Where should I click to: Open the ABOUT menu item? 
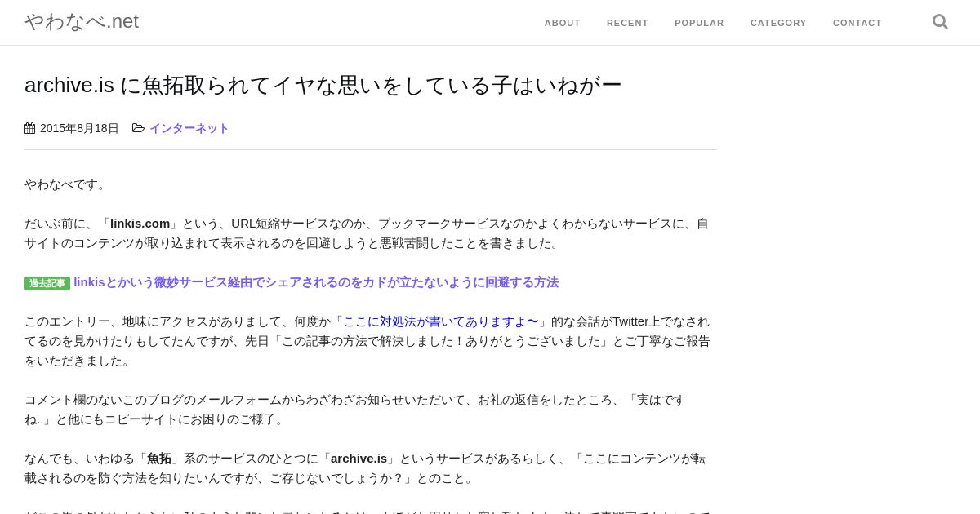click(x=563, y=23)
